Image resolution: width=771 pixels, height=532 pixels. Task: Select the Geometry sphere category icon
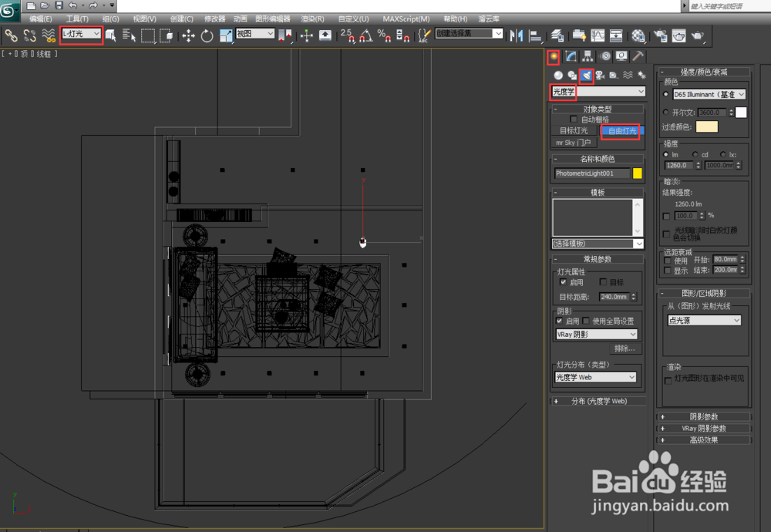(x=558, y=76)
